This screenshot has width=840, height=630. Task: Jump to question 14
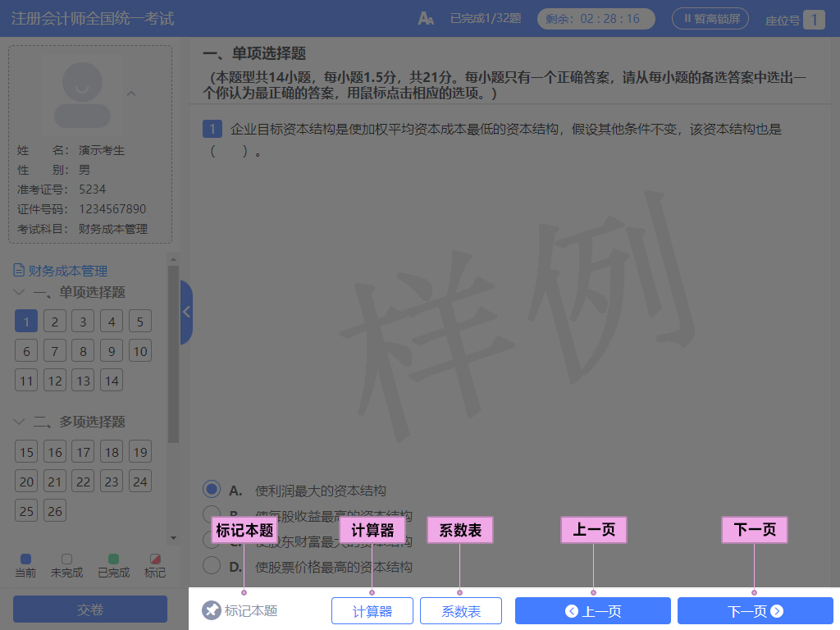pyautogui.click(x=112, y=380)
